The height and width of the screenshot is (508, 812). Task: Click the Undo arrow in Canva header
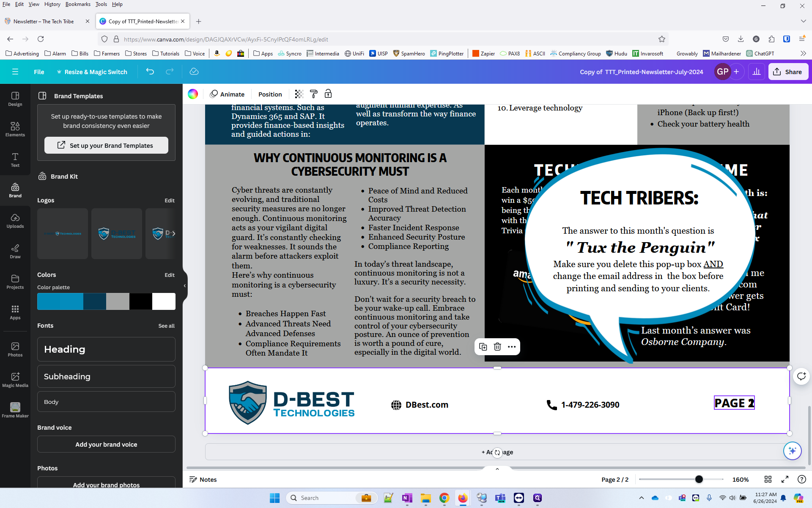[x=150, y=72]
